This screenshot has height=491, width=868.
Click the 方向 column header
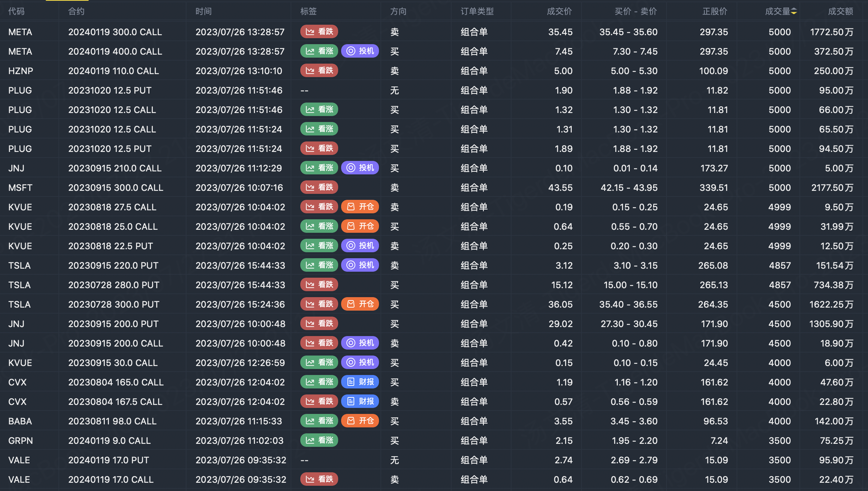(x=398, y=12)
